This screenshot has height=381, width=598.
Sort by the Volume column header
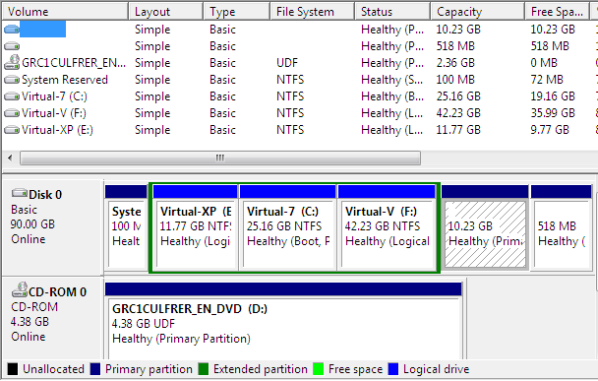point(65,12)
